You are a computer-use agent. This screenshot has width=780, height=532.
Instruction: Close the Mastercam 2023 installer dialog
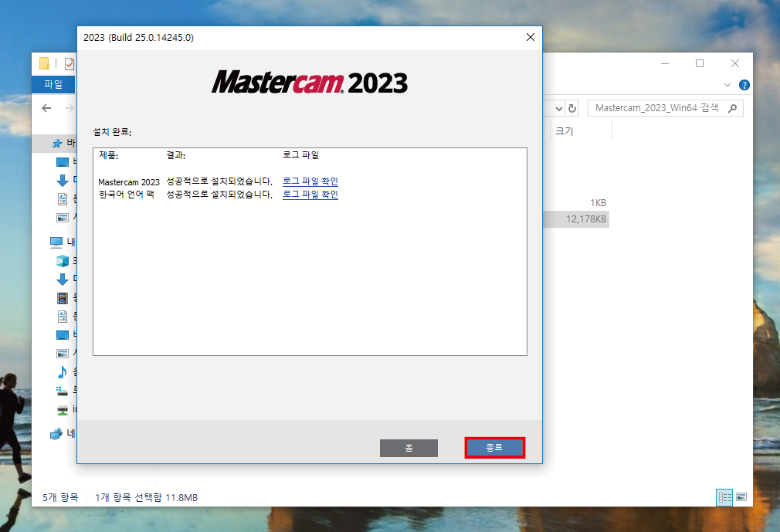531,37
